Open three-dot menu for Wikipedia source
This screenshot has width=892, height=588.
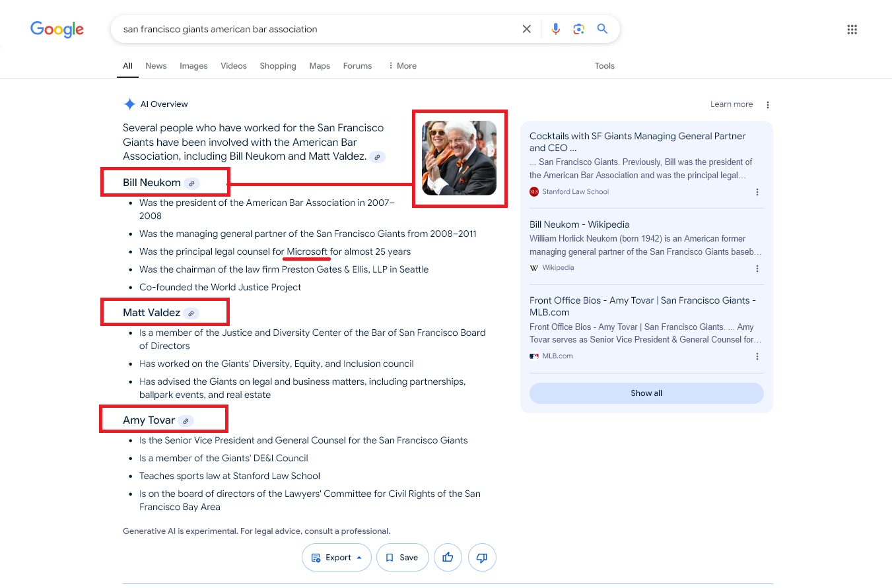click(x=757, y=269)
